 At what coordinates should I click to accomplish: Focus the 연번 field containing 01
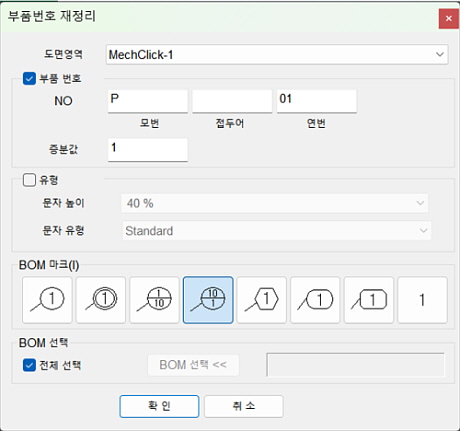317,101
